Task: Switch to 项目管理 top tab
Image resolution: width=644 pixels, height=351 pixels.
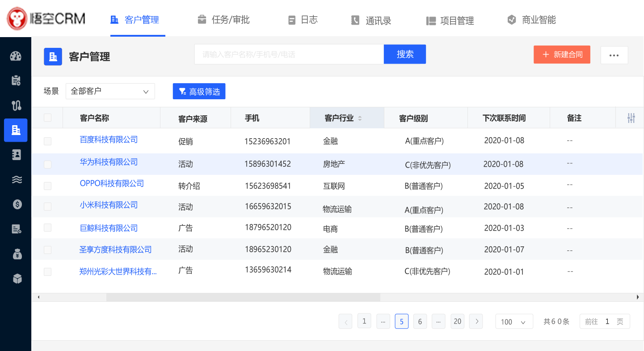Action: [450, 21]
